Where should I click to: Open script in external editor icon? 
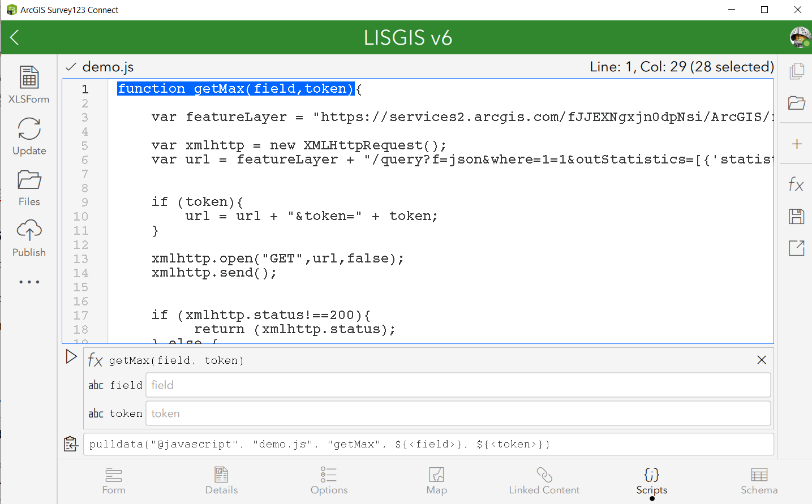point(797,248)
